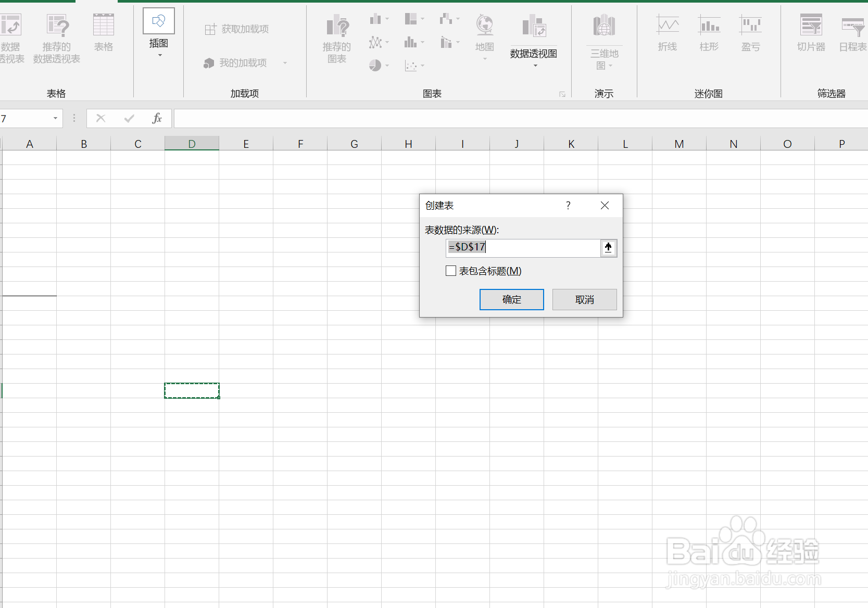Select column H header
868x608 pixels.
point(409,144)
